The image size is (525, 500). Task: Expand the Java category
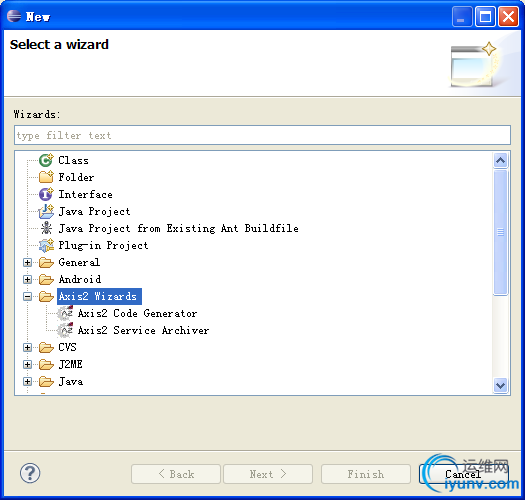pos(27,381)
